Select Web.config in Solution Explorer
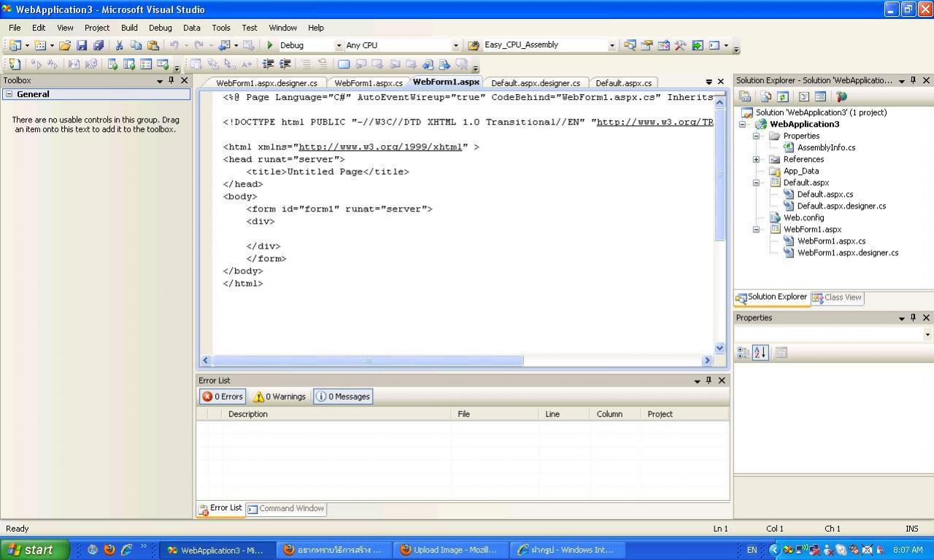934x560 pixels. click(x=803, y=218)
